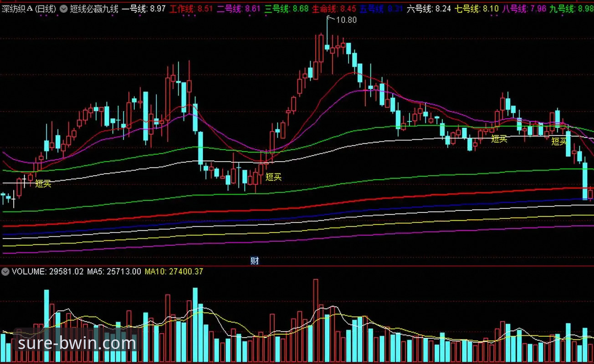This screenshot has width=594, height=364.
Task: Click the 短买 signal near the chart middle
Action: click(x=273, y=177)
